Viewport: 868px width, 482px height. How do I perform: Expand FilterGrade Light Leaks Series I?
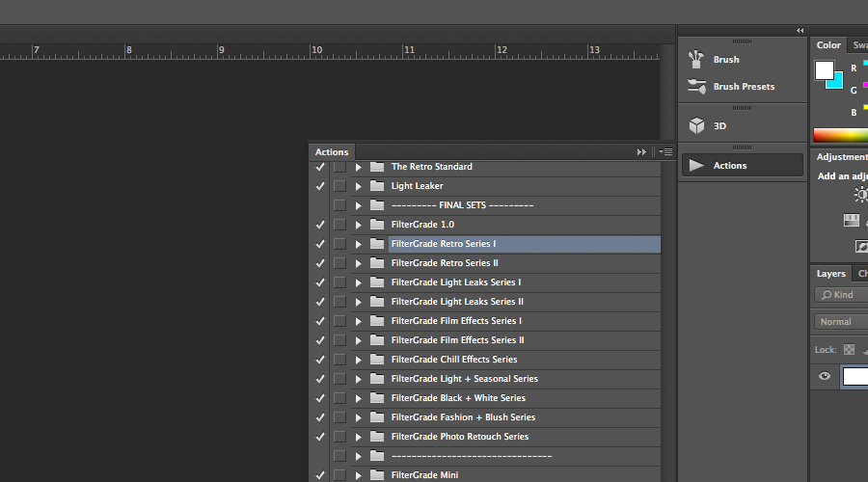tap(358, 282)
